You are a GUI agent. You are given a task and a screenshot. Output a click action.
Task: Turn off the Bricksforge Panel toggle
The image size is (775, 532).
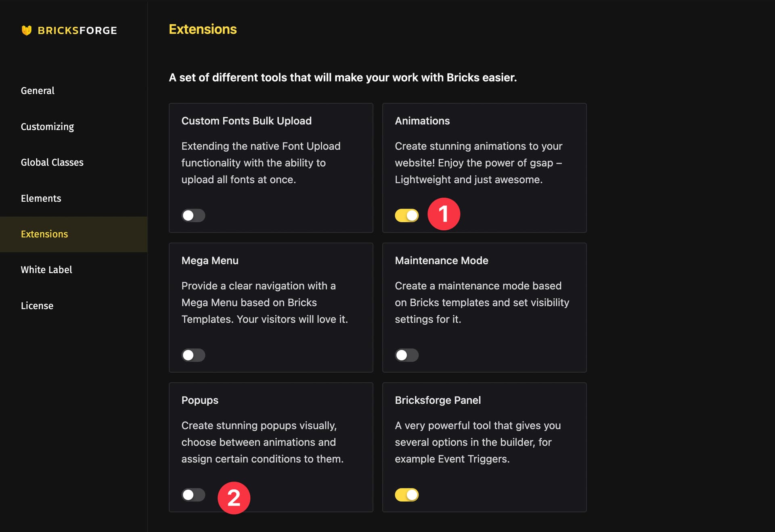click(407, 495)
